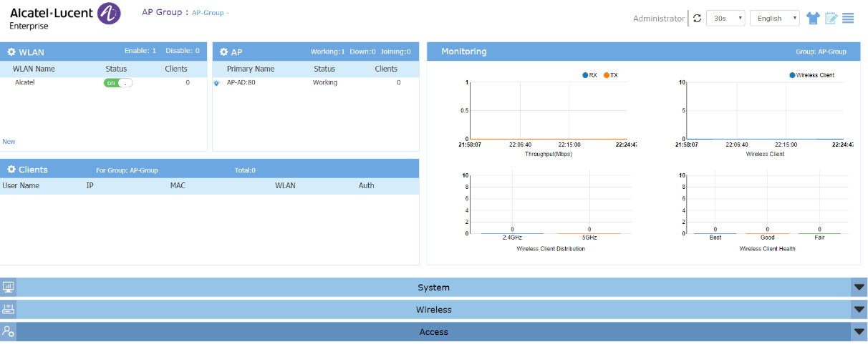The image size is (868, 352).
Task: Click the AP panel gear icon
Action: (224, 52)
